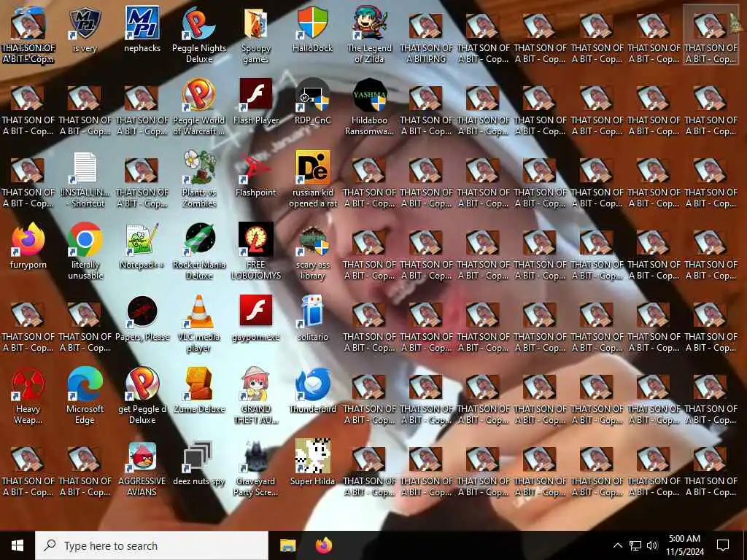Open the notification center icon
Image resolution: width=747 pixels, height=560 pixels.
(x=723, y=545)
